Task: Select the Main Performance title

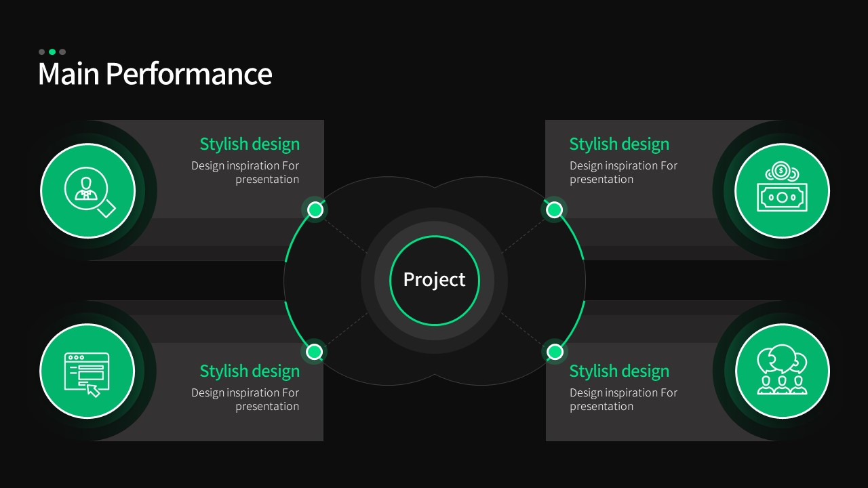Action: [155, 73]
